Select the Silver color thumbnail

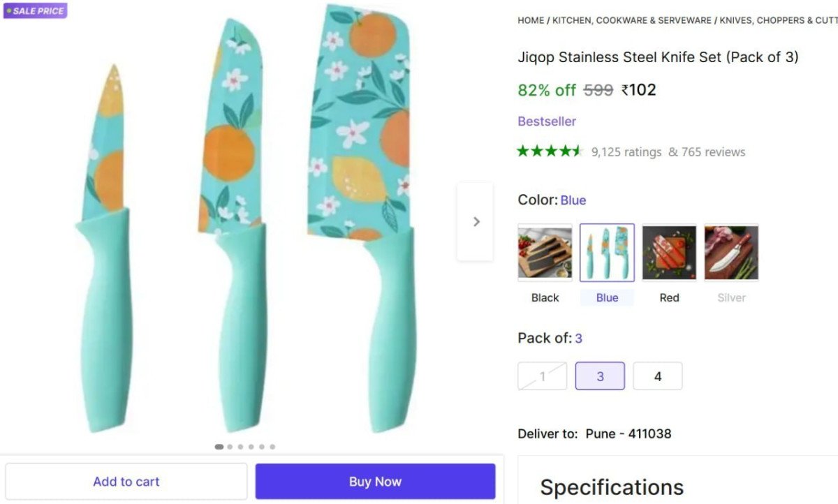coord(731,253)
